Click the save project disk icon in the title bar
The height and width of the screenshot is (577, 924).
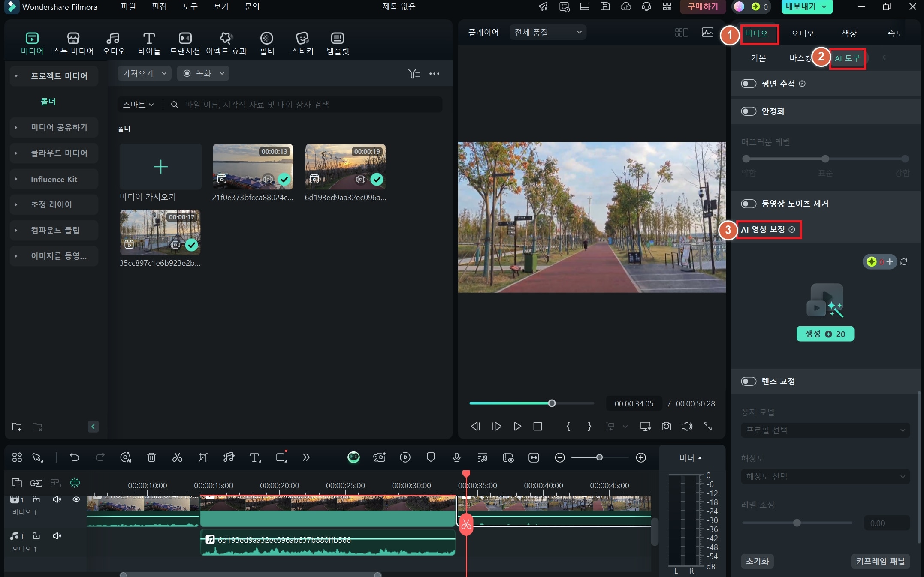[x=605, y=6]
